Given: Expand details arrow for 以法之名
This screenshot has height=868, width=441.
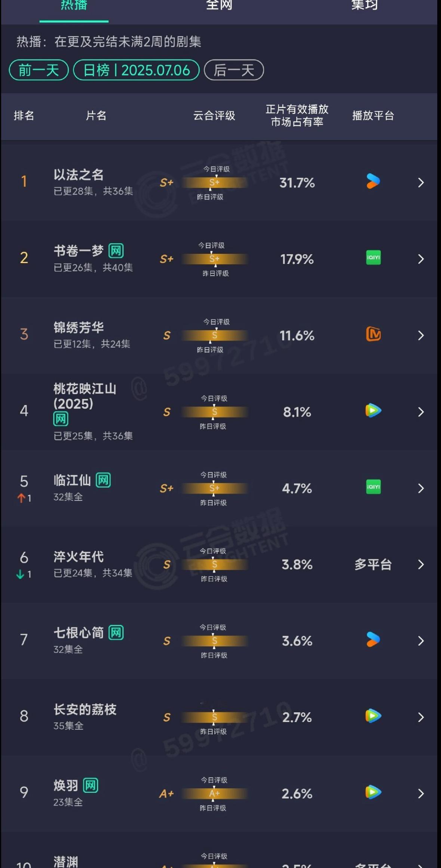Looking at the screenshot, I should pos(421,183).
